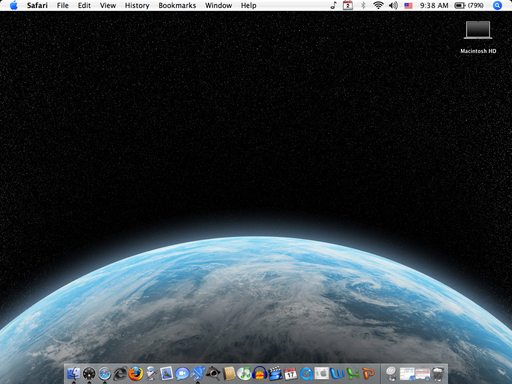Open the Trash in the Dock
The width and height of the screenshot is (512, 384).
(x=438, y=373)
